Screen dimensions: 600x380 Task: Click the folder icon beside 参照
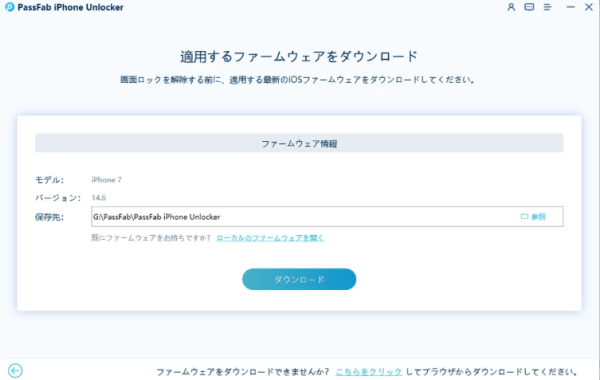click(524, 217)
